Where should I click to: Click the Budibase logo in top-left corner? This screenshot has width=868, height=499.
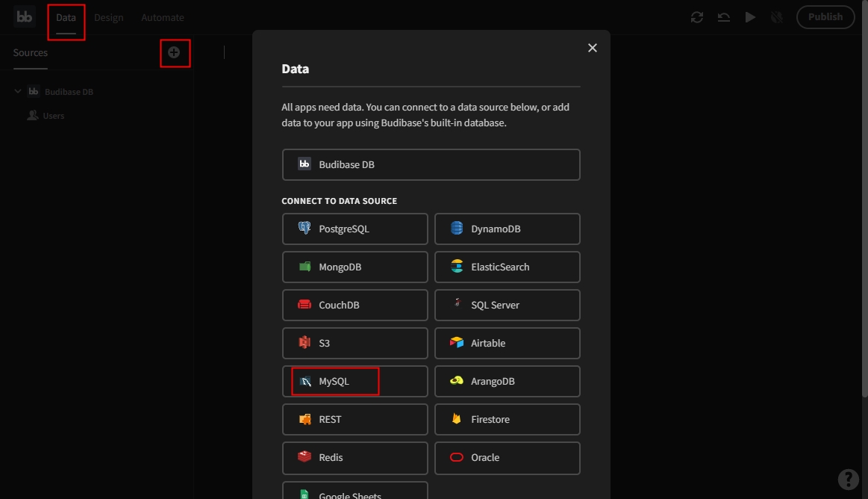[x=25, y=17]
